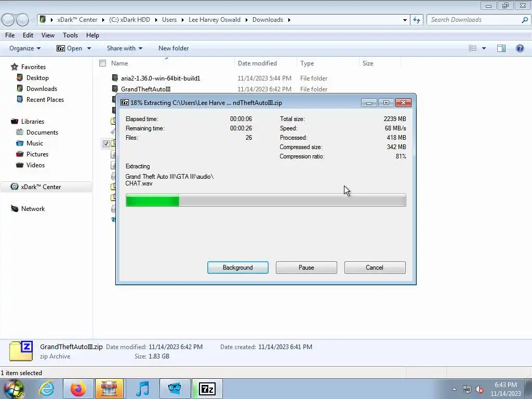
Task: Launch Firefox from the taskbar
Action: (x=78, y=389)
